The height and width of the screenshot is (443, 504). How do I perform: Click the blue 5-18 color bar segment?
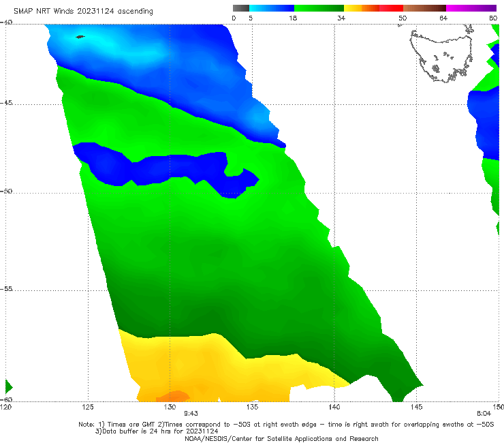pos(272,8)
